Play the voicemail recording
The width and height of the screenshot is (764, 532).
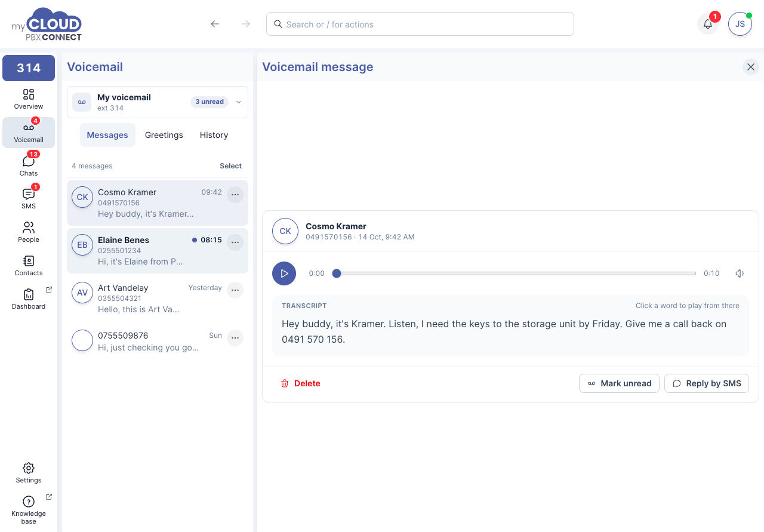pyautogui.click(x=284, y=273)
